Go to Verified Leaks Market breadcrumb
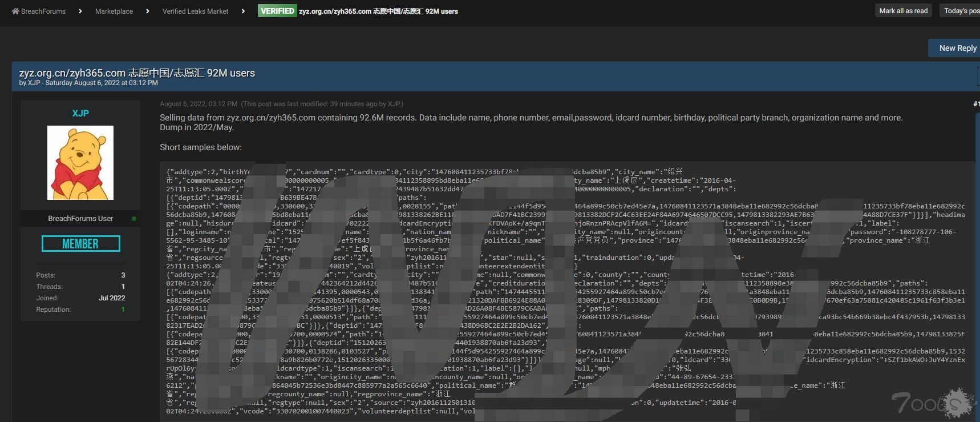This screenshot has width=980, height=422. (195, 11)
